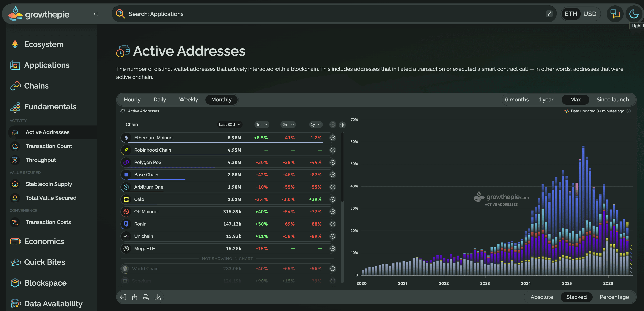Screen dimensions: 644x311
Task: Click the Ethereum Mainnet chain icon
Action: (x=126, y=138)
